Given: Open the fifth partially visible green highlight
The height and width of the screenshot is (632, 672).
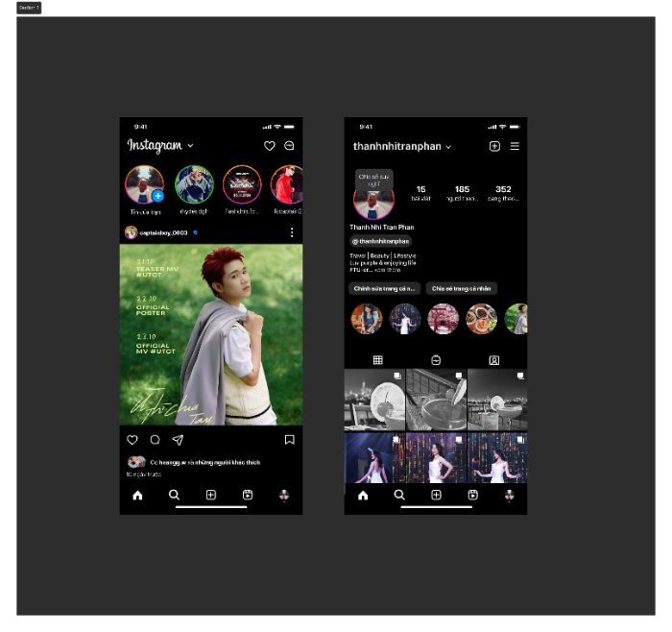Looking at the screenshot, I should (516, 319).
